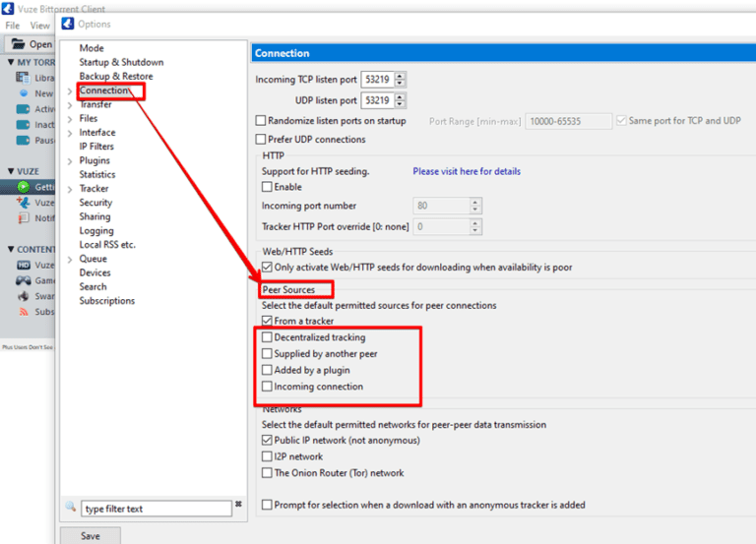Expand the Plugins tree node arrow
Image resolution: width=756 pixels, height=544 pixels.
pos(70,161)
